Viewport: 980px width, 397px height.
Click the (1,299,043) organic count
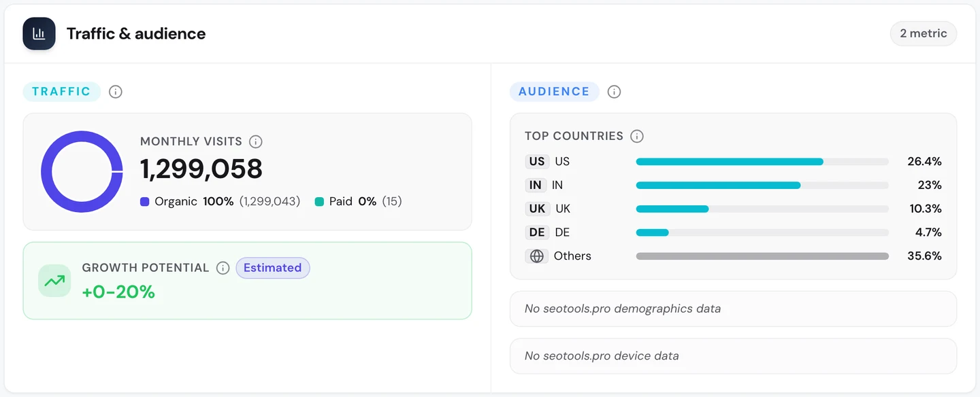[x=269, y=202]
